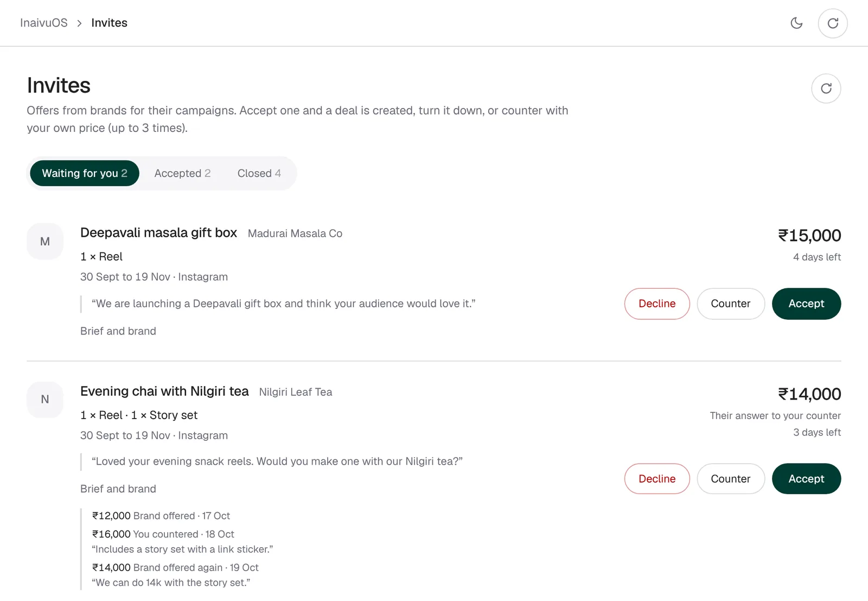Toggle dark mode moon icon

point(796,23)
